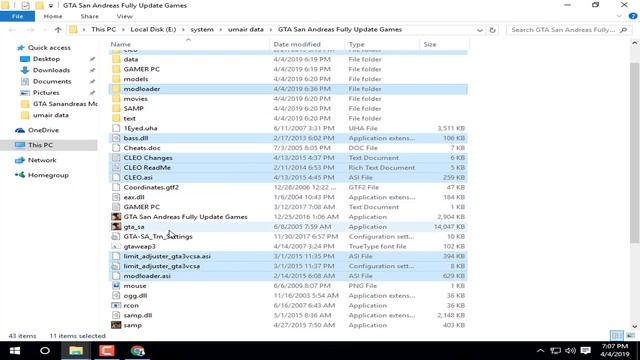The image size is (640, 360).
Task: Open Documents in the navigation pane
Action: click(52, 82)
